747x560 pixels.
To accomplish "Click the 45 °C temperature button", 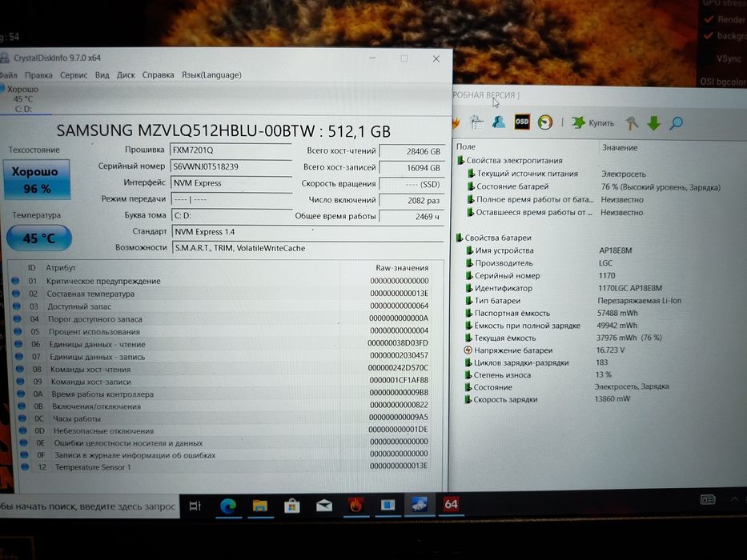I will point(39,238).
